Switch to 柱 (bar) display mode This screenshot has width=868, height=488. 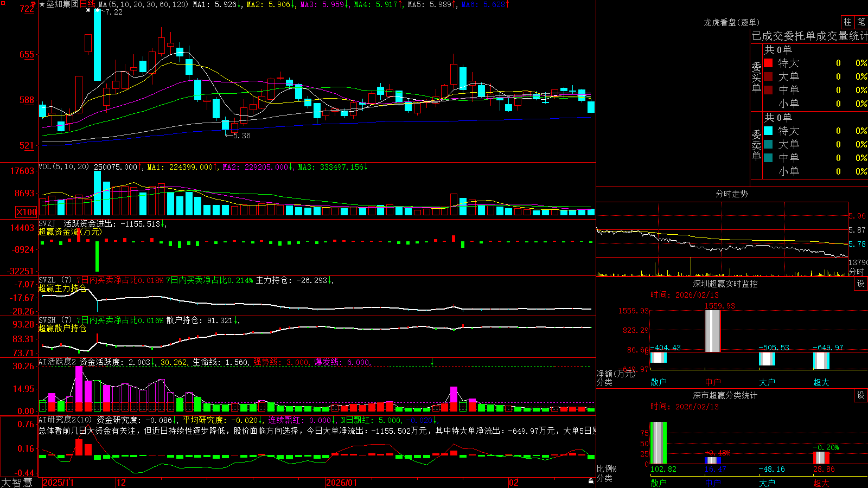847,22
